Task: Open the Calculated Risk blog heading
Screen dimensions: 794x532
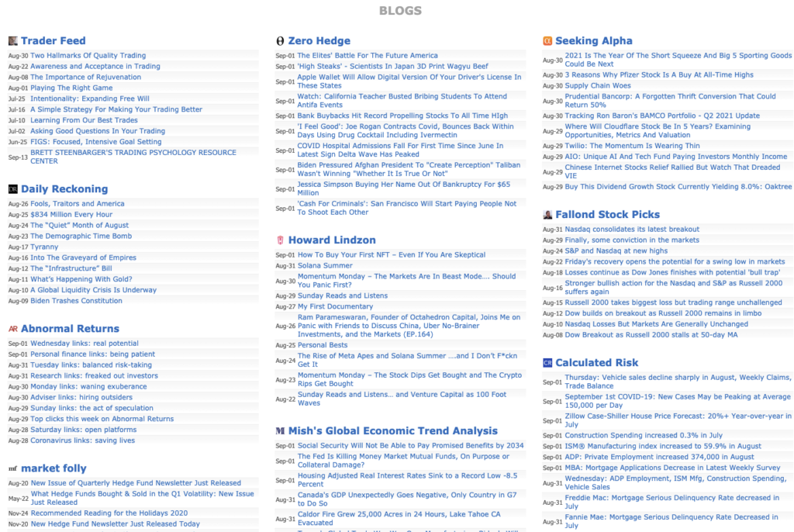Action: (596, 363)
